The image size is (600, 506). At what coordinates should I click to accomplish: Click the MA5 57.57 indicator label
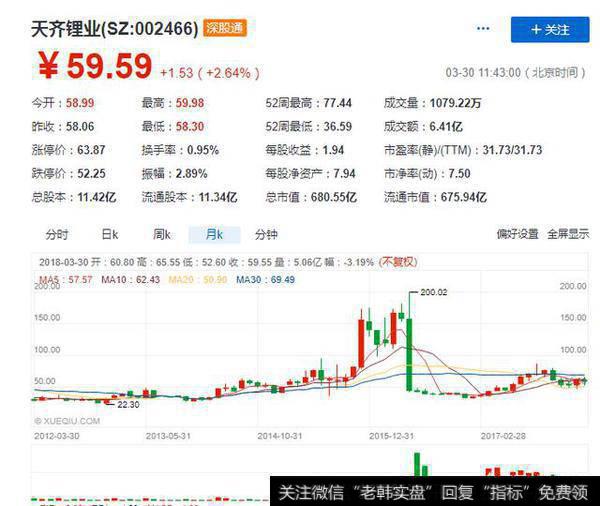[66, 279]
